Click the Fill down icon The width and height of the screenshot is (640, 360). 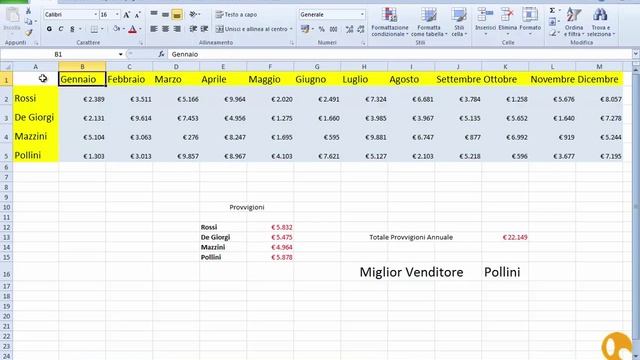[552, 22]
